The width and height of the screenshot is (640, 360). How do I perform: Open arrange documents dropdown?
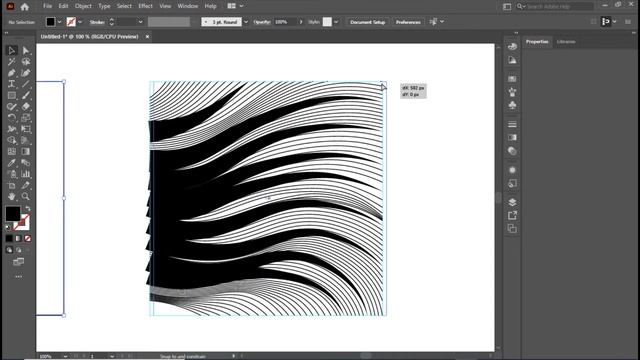click(235, 6)
